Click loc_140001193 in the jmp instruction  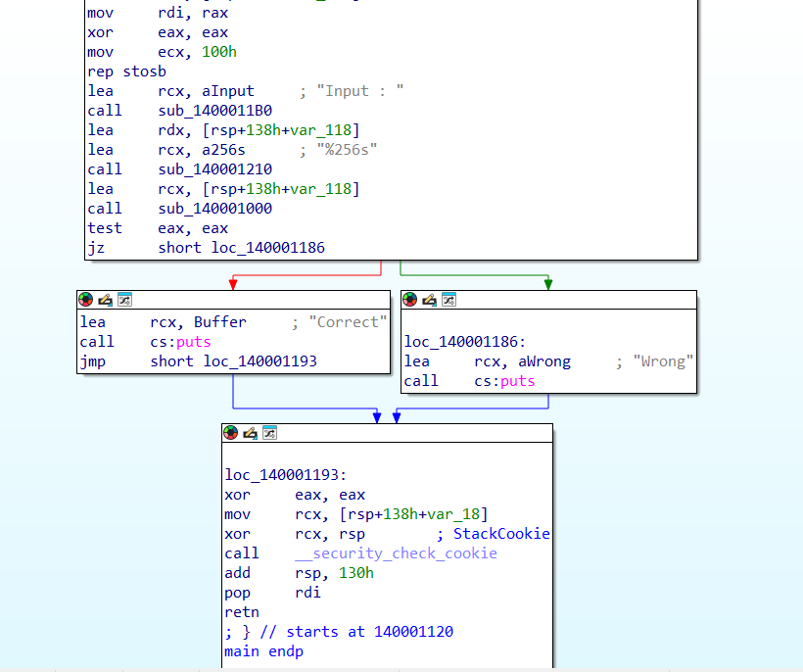pyautogui.click(x=260, y=361)
